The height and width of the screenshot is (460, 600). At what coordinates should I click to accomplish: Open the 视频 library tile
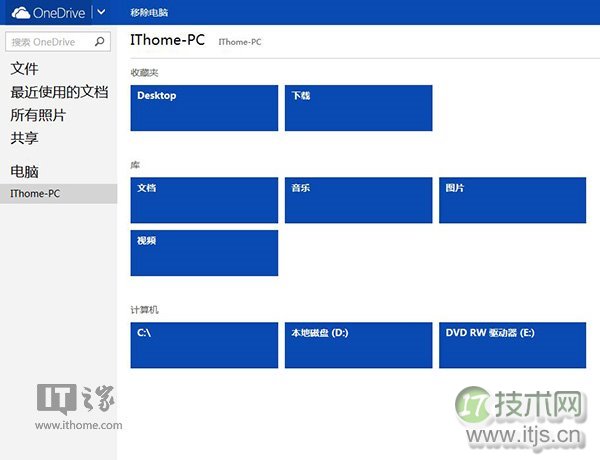pyautogui.click(x=204, y=253)
